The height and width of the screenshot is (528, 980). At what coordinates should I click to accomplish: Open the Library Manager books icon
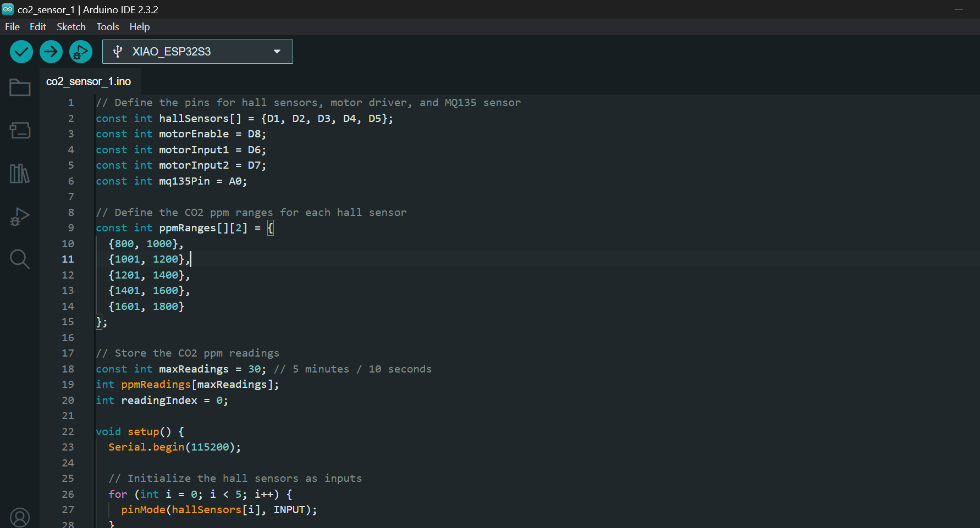[20, 174]
